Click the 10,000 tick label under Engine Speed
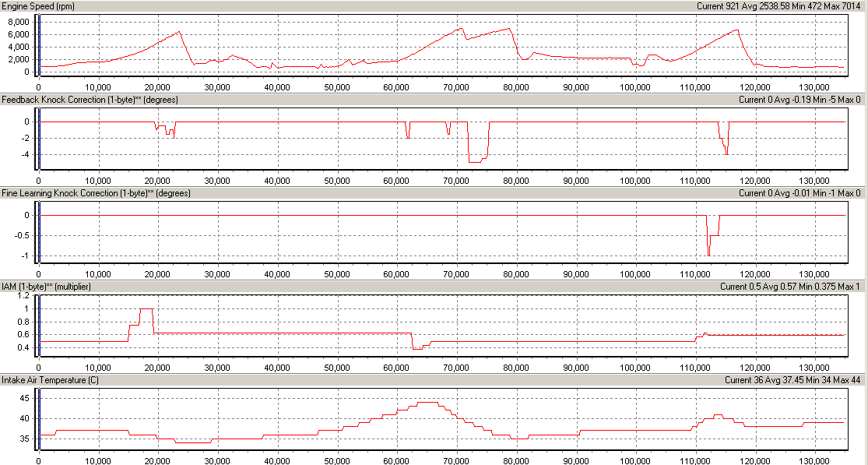The image size is (868, 465). tap(97, 88)
